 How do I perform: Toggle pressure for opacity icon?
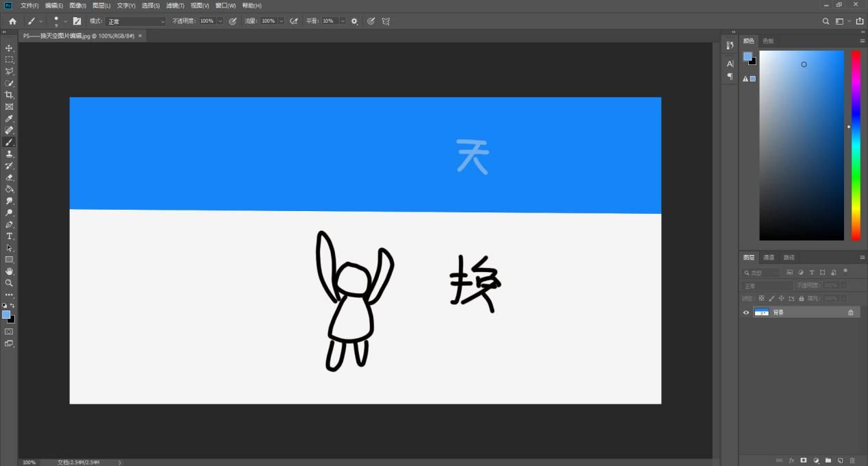(x=232, y=21)
